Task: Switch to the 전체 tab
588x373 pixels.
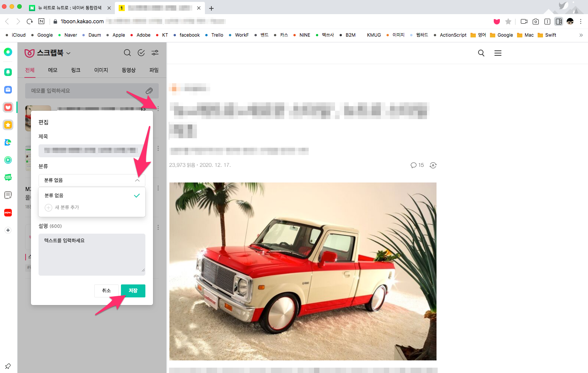Action: point(30,70)
